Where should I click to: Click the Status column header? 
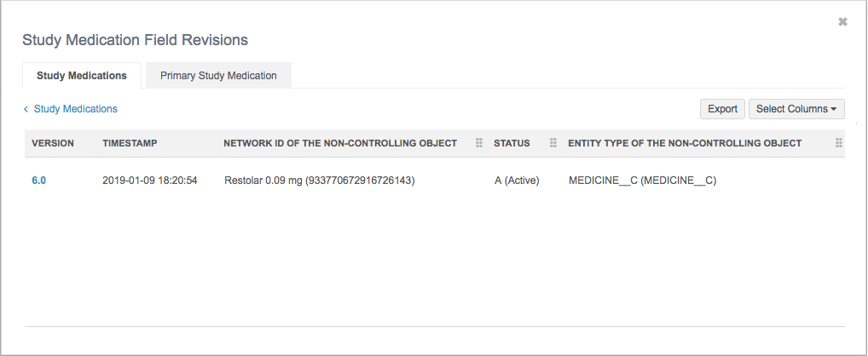point(512,143)
